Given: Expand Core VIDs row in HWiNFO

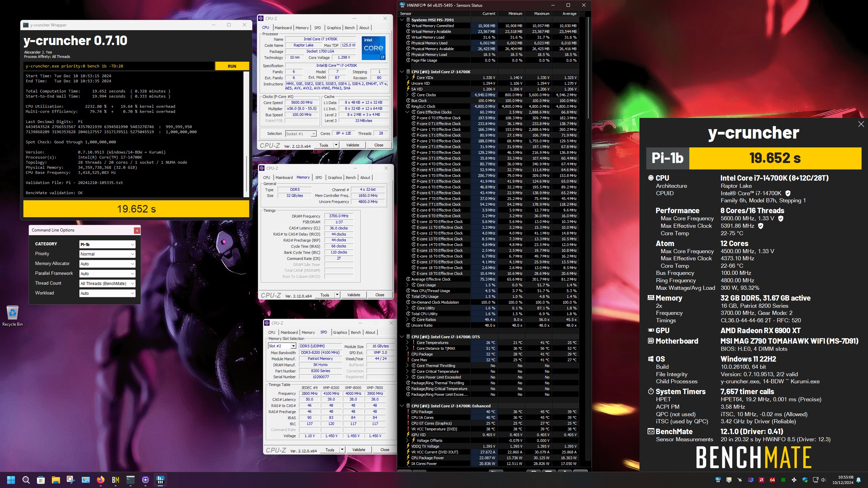Looking at the screenshot, I should [407, 78].
